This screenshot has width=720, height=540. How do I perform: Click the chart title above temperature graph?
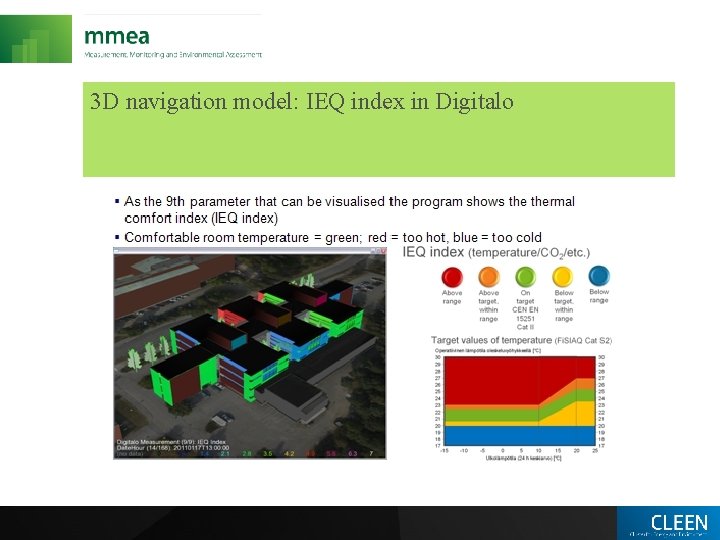point(488,351)
